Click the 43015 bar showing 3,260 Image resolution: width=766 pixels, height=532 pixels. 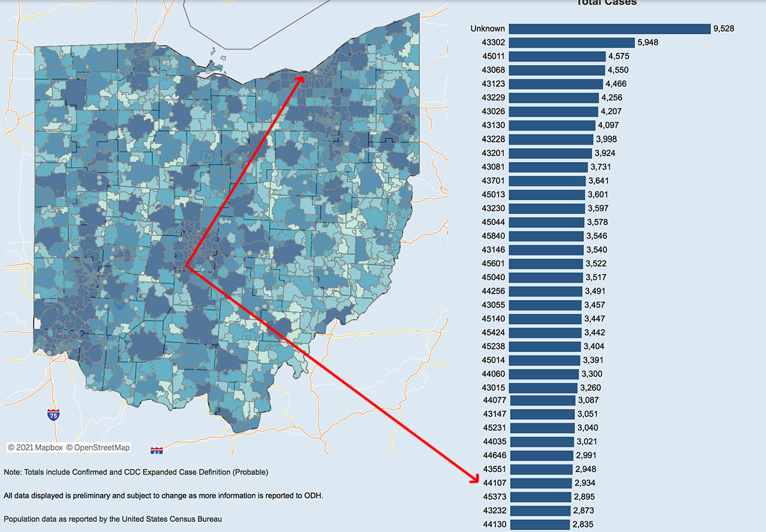544,388
